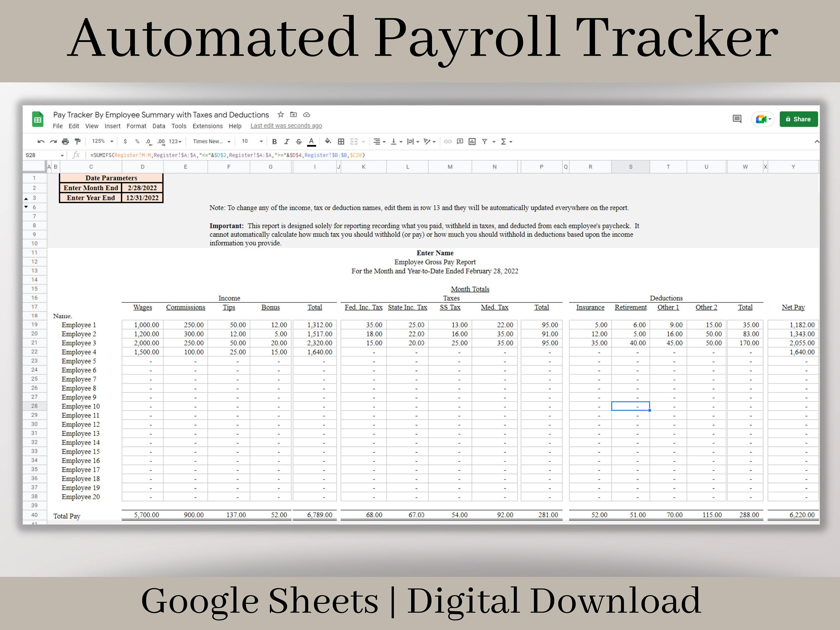Star the document title
Screen dimensions: 840x630
[x=281, y=114]
